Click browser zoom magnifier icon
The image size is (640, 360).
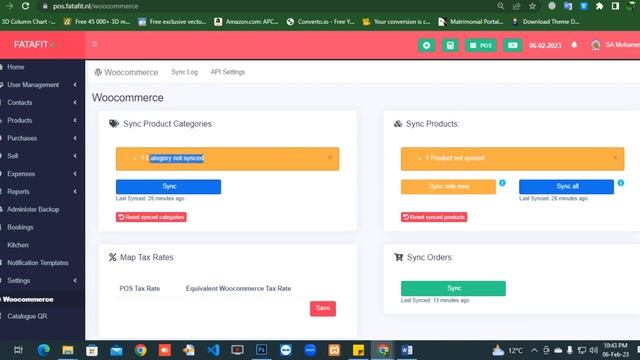coord(500,6)
